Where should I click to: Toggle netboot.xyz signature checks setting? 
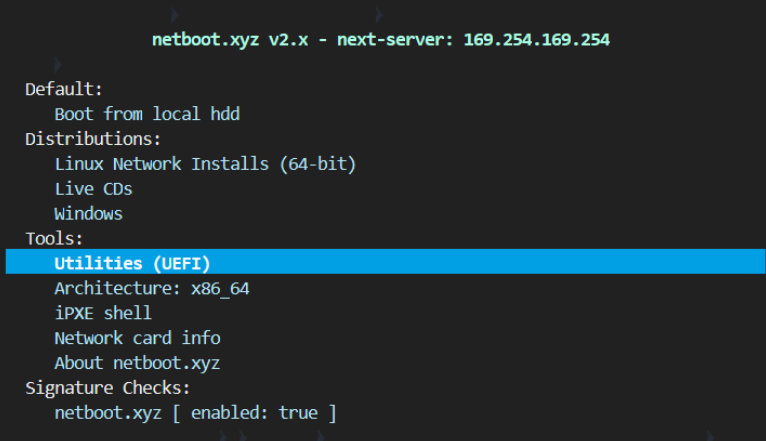pos(195,413)
